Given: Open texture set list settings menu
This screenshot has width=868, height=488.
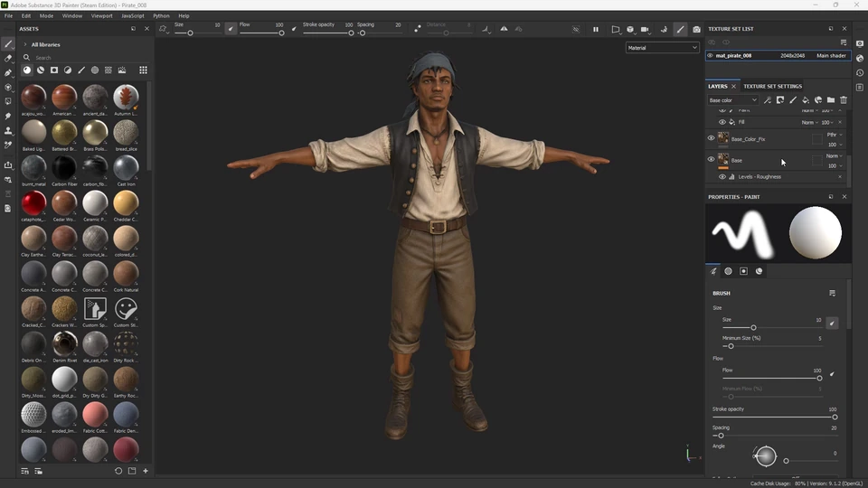Looking at the screenshot, I should tap(844, 42).
